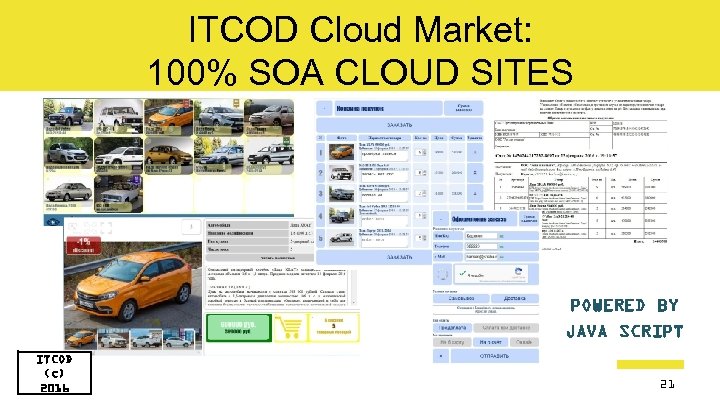Click the second thumbnail under main photo

coord(113,339)
